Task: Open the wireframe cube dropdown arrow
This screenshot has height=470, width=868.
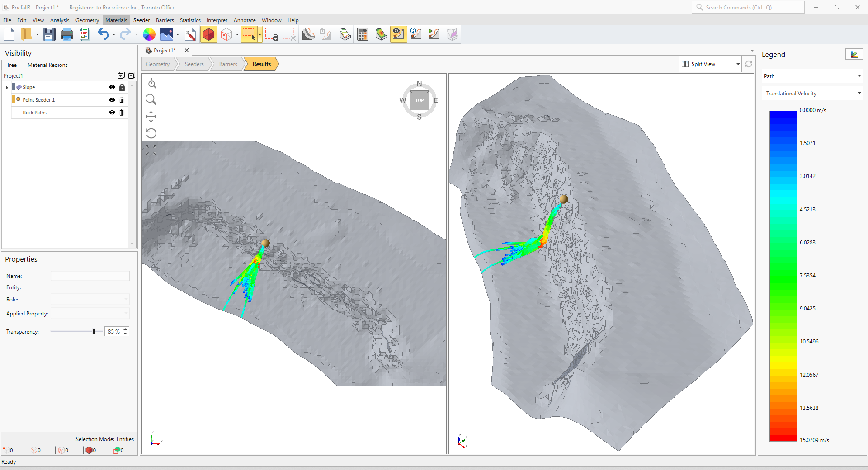Action: point(237,35)
